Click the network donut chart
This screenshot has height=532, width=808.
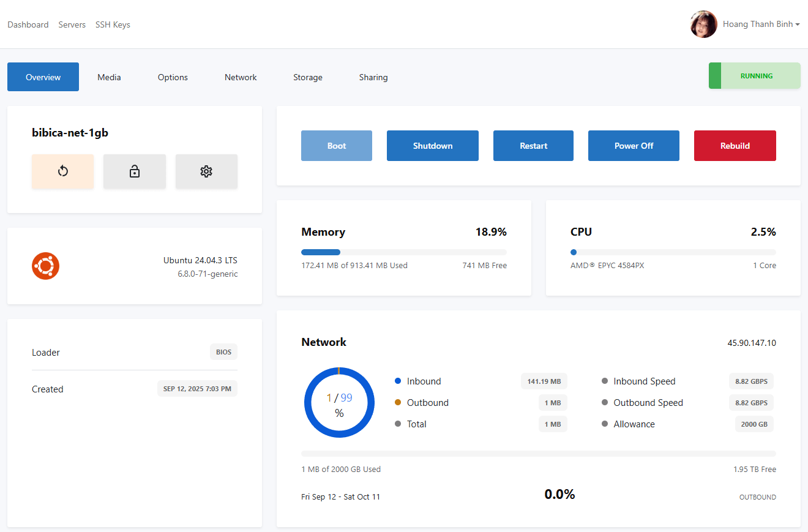[339, 402]
